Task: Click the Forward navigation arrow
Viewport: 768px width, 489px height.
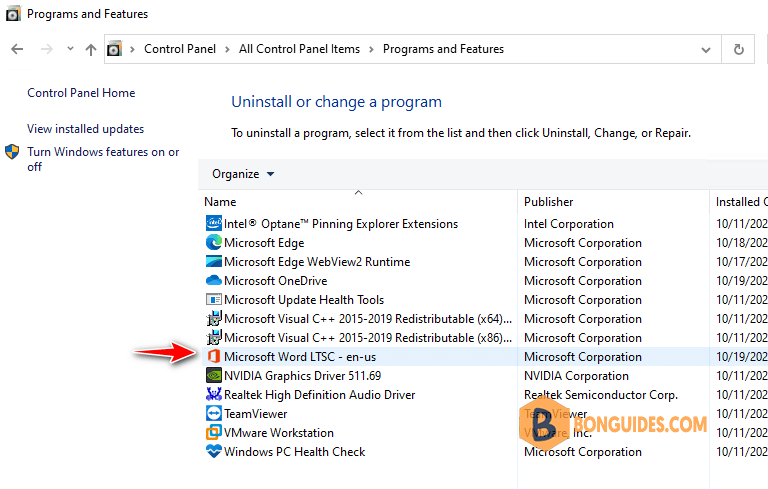Action: [x=47, y=49]
